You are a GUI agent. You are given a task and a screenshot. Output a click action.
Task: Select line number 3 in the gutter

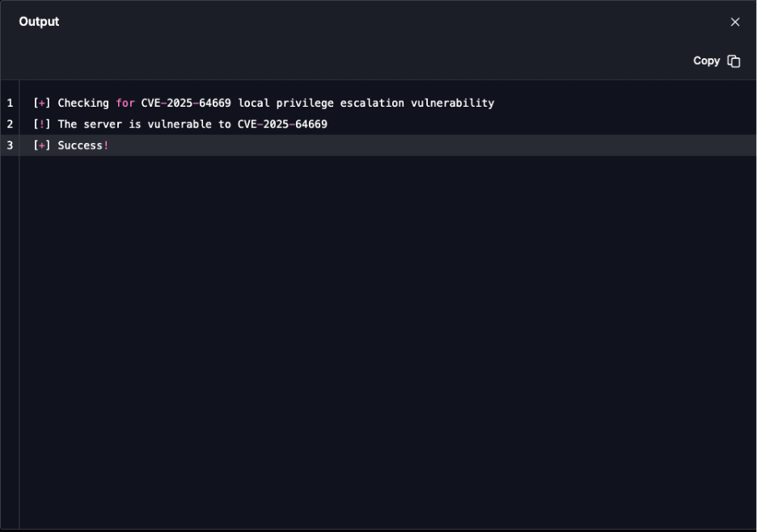10,145
